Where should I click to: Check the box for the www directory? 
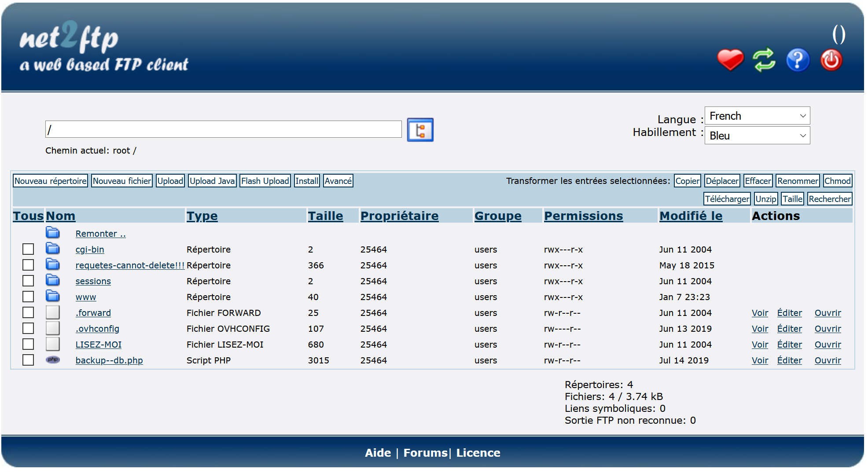tap(28, 297)
